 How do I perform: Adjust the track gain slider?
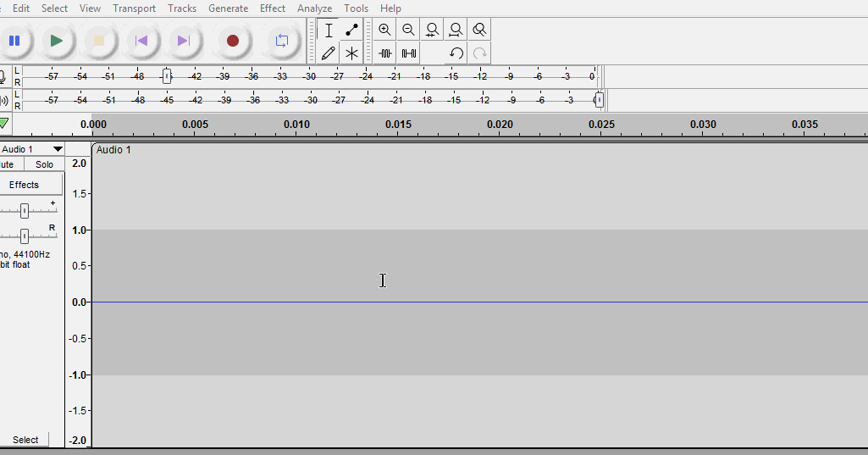(25, 211)
